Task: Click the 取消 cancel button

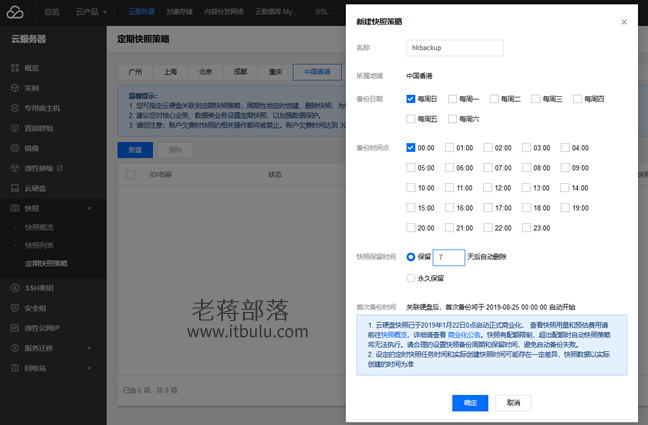Action: (513, 403)
